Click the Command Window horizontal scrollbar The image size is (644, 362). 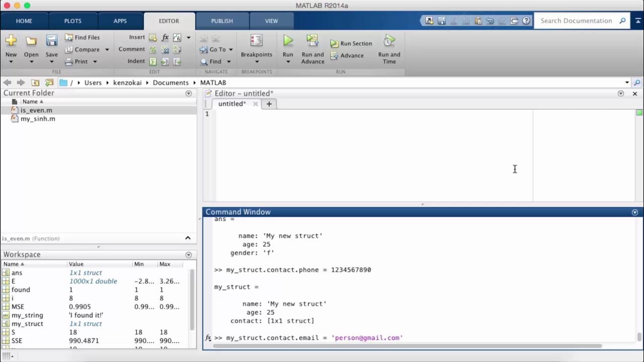click(408, 346)
